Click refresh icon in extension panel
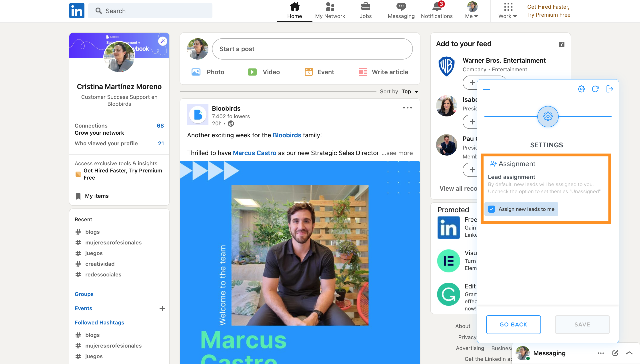This screenshot has width=640, height=364. tap(596, 89)
